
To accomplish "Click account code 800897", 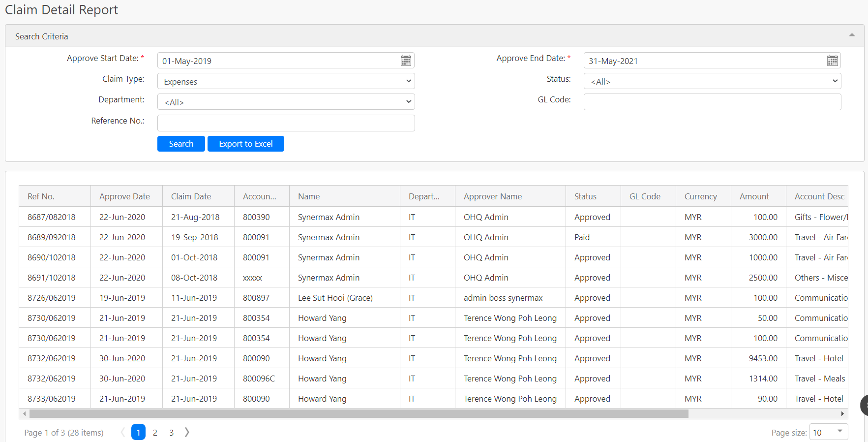I will pos(256,298).
